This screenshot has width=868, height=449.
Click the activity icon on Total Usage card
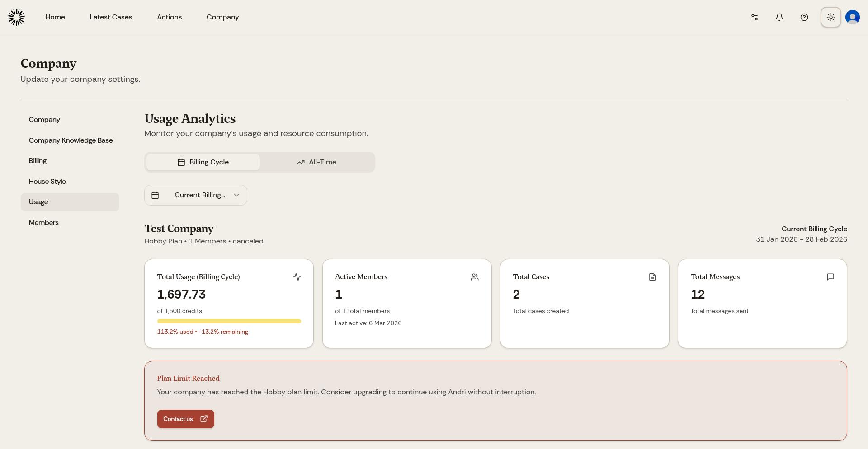[297, 277]
